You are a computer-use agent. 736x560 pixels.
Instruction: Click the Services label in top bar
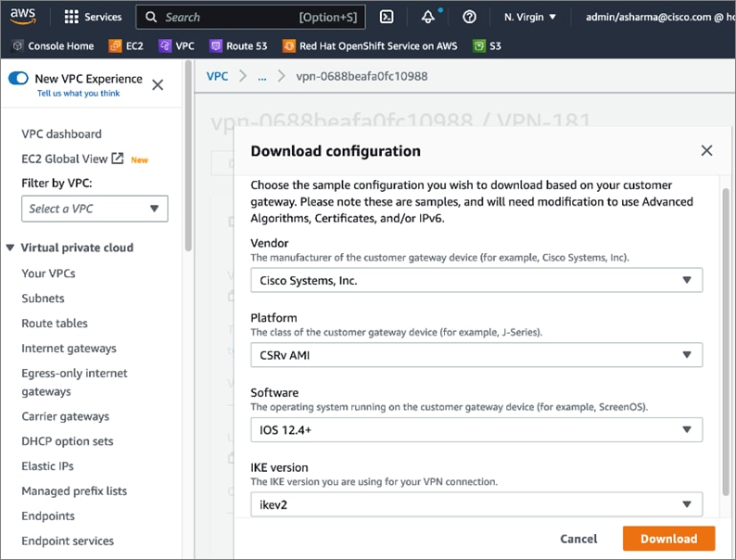point(103,17)
